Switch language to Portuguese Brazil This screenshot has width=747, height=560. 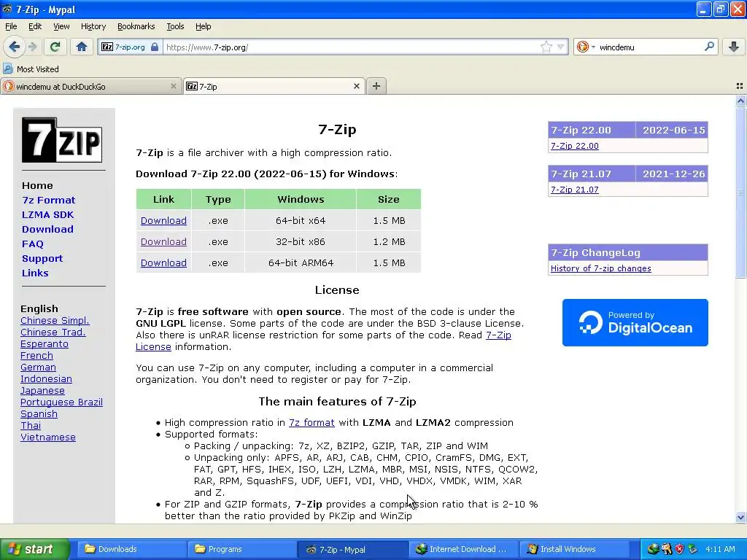(x=61, y=402)
